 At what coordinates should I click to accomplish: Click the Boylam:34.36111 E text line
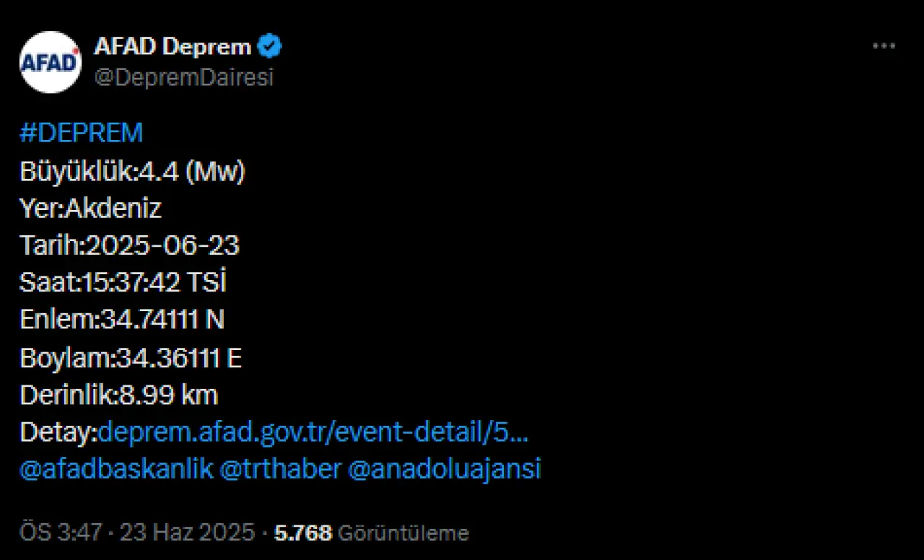point(131,358)
